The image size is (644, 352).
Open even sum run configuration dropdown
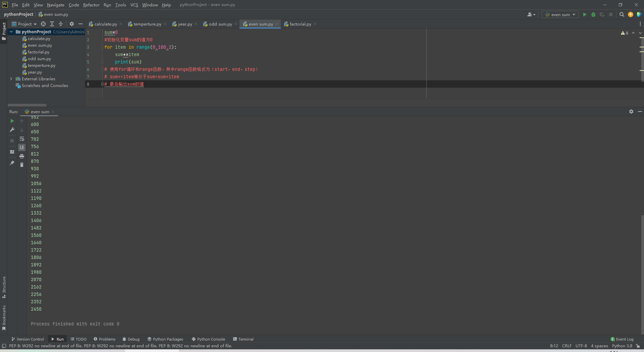560,14
